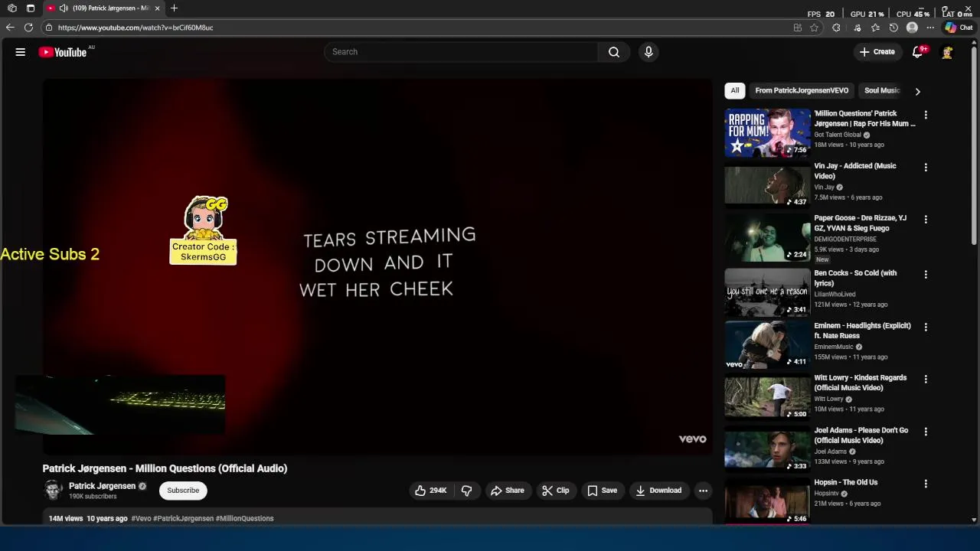Click the video player to pause

(377, 266)
